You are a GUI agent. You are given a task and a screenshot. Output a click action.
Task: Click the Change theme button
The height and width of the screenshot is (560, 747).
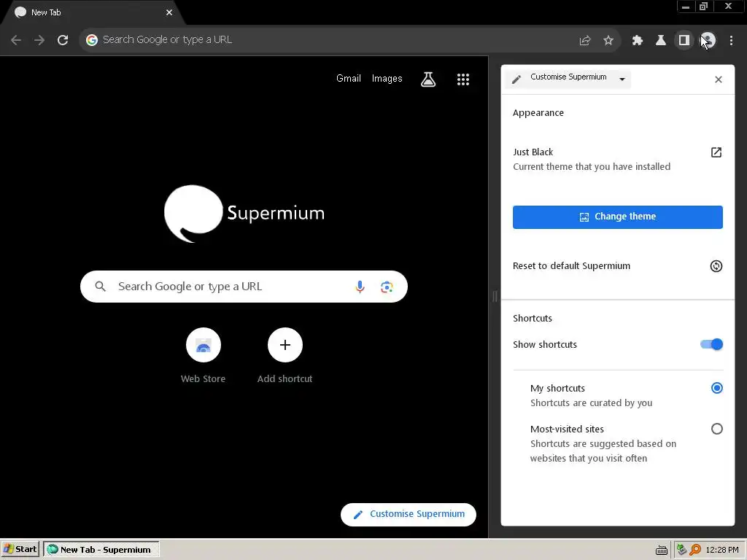617,217
